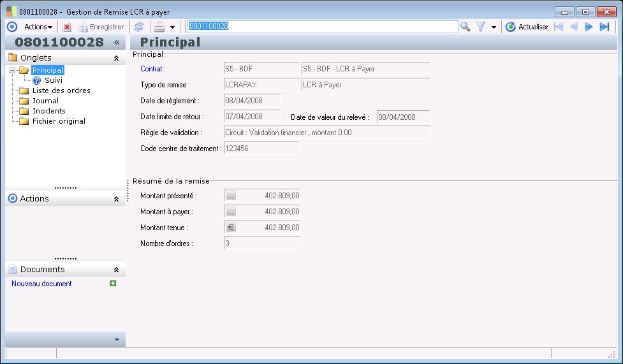The width and height of the screenshot is (623, 364).
Task: Click the Suivi question mark icon
Action: [36, 81]
